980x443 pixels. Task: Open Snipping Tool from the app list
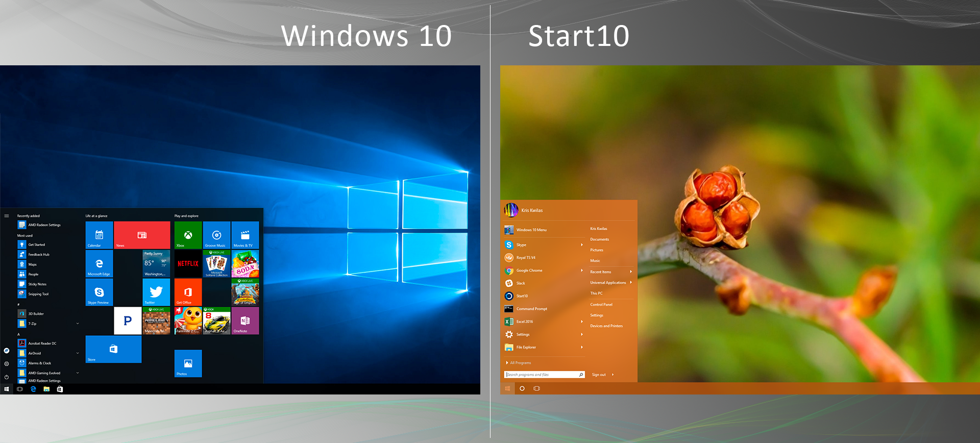point(39,294)
